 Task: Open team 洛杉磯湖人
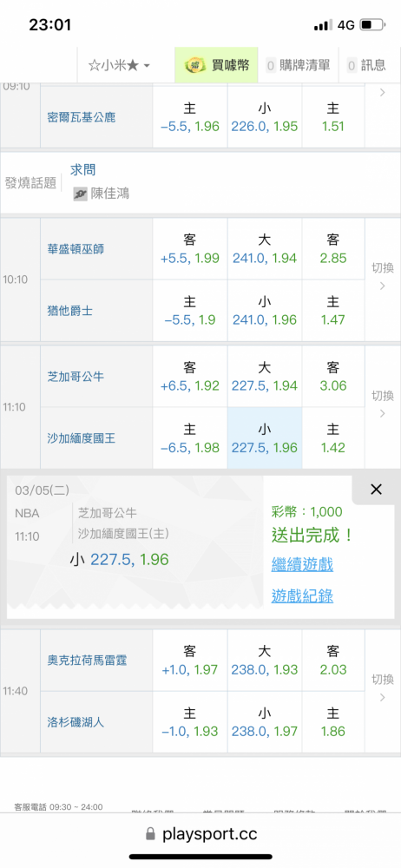76,722
